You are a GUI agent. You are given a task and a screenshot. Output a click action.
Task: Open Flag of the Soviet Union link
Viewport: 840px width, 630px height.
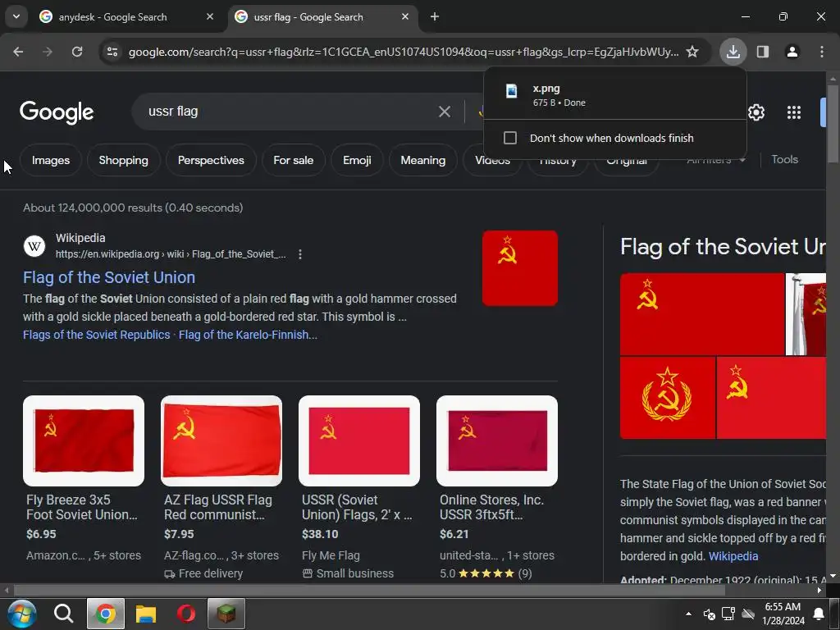click(x=109, y=277)
